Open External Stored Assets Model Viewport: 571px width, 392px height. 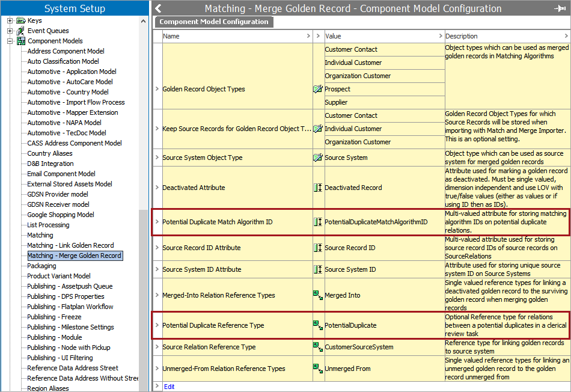[70, 183]
